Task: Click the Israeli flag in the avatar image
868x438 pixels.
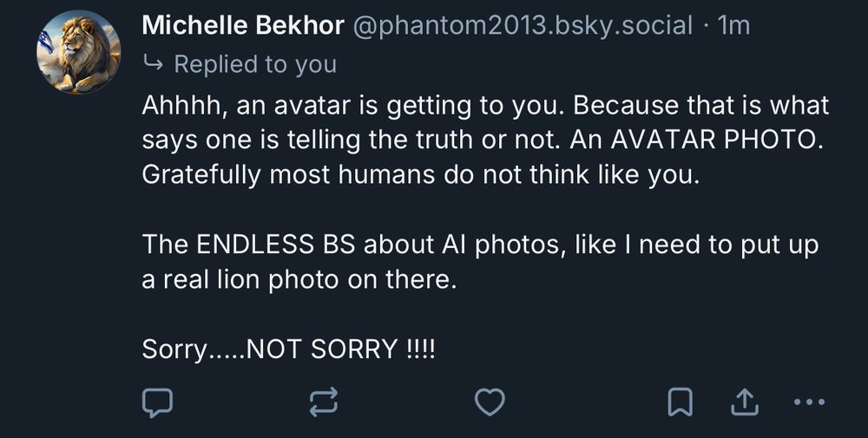Action: pos(46,40)
